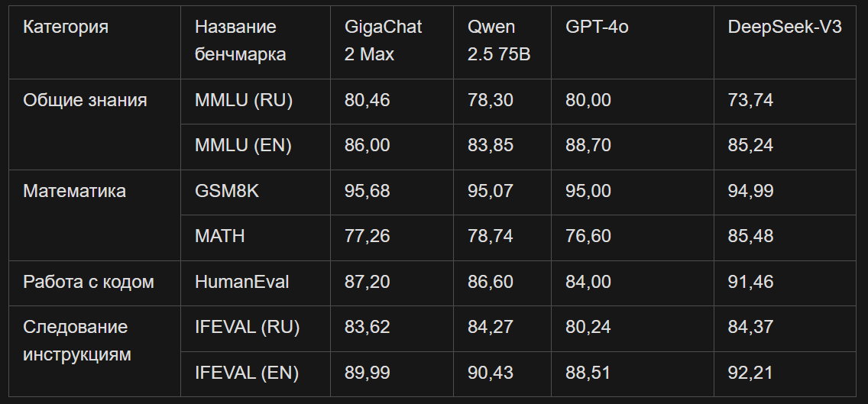Screen dimensions: 868x404
Task: Click the GPT-4o column header
Action: [632, 42]
